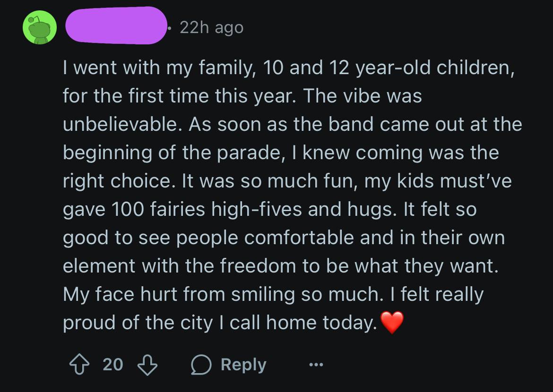Click the phrase "10 and 12 year-old children"
The image size is (553, 392).
click(x=388, y=68)
